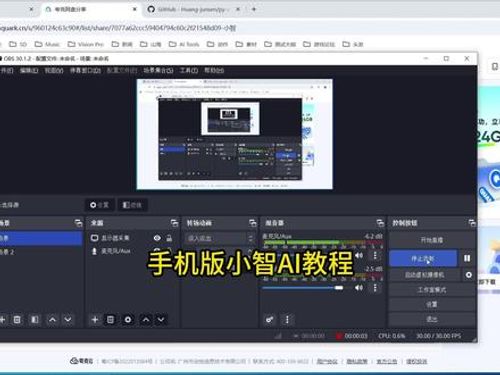This screenshot has height=375, width=500.
Task: Open the 工具 (Tools) menu in OBS
Action: tap(189, 70)
